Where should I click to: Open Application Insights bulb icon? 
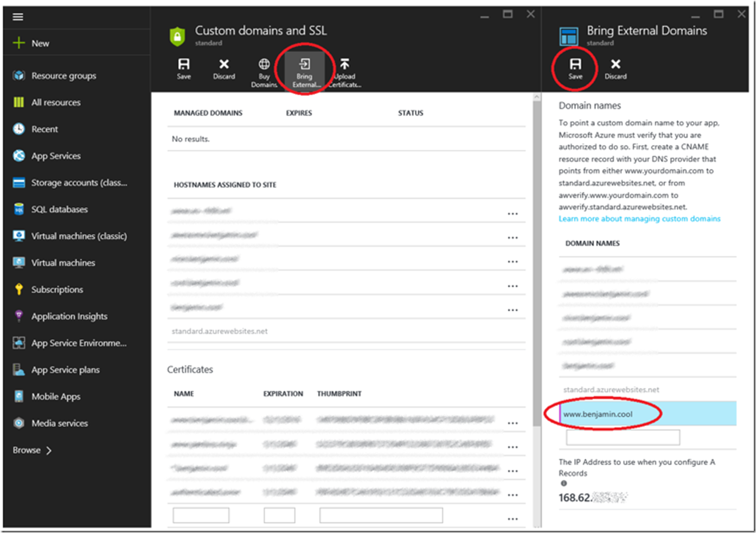tap(19, 316)
